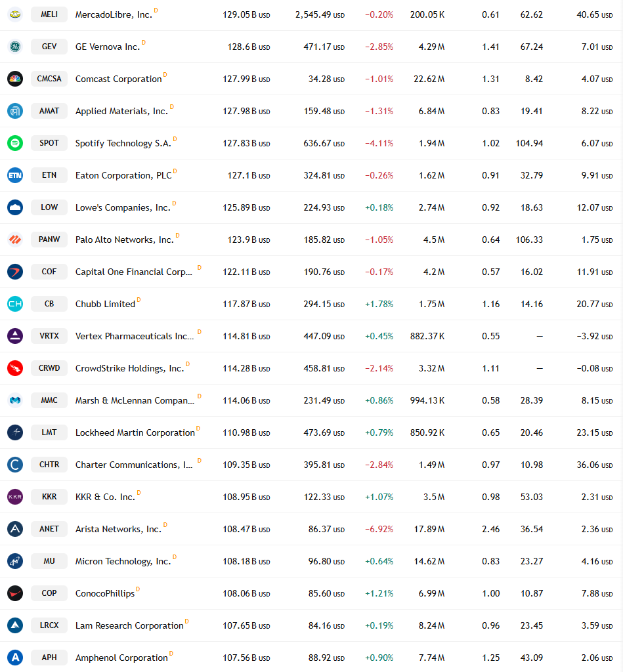Open Micron Technology, Inc. link
623x672 pixels.
pyautogui.click(x=123, y=562)
